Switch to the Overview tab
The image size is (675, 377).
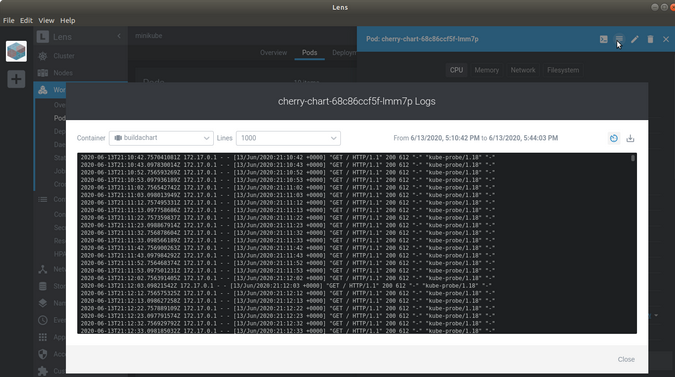coord(273,53)
